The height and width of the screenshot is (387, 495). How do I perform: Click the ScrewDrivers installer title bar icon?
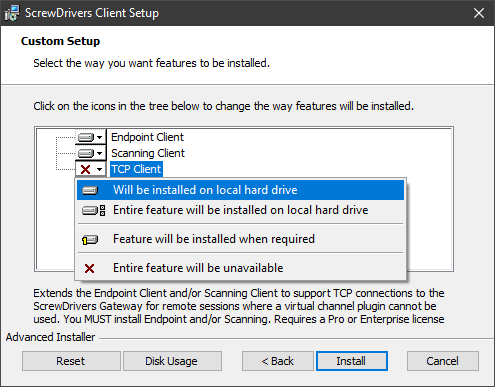click(12, 13)
